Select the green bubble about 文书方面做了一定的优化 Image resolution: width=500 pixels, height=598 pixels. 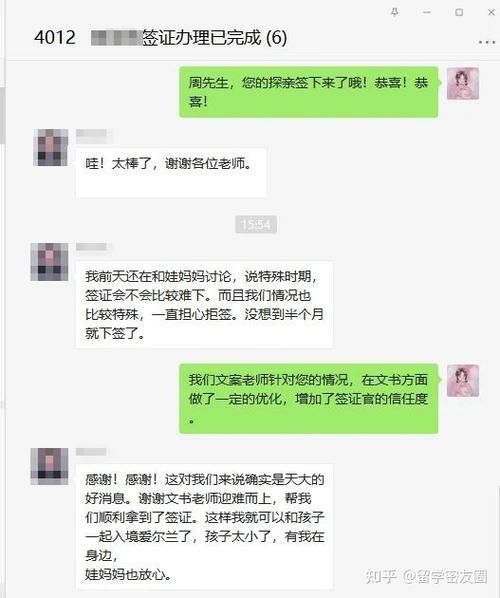[309, 399]
